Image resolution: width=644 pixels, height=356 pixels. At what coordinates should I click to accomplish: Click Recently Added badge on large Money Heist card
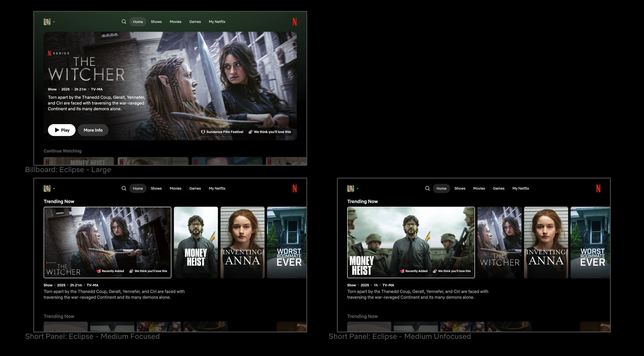click(414, 271)
